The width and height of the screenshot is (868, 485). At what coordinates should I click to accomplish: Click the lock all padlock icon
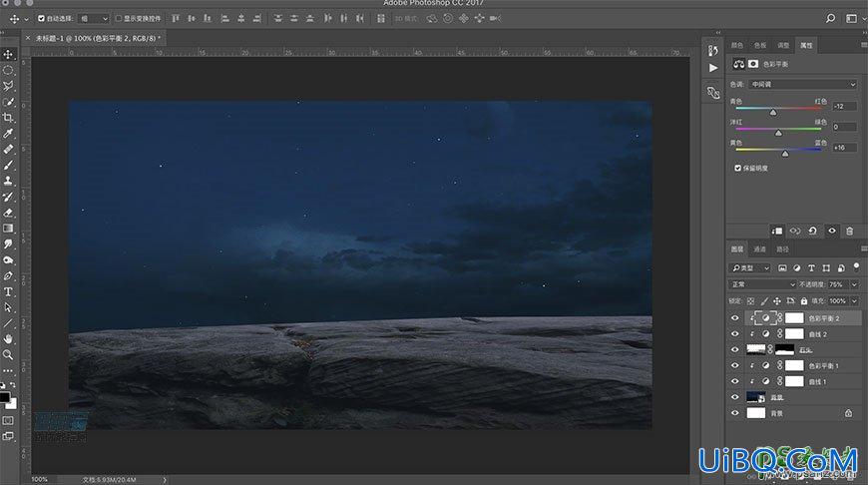(804, 301)
